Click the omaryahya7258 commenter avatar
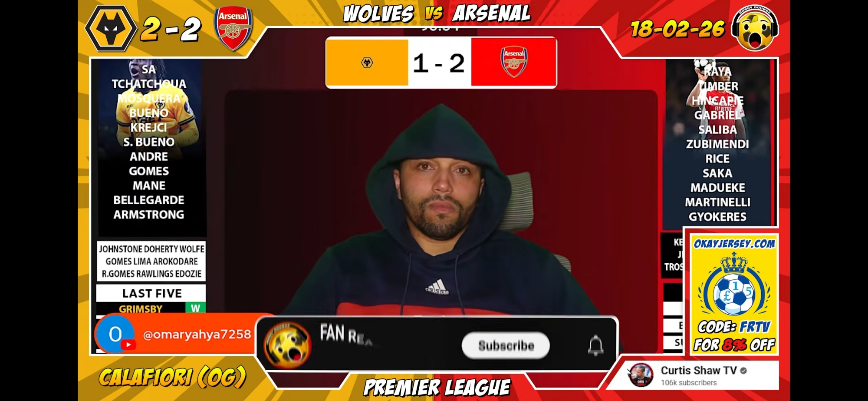Image resolution: width=868 pixels, height=401 pixels. (x=115, y=334)
